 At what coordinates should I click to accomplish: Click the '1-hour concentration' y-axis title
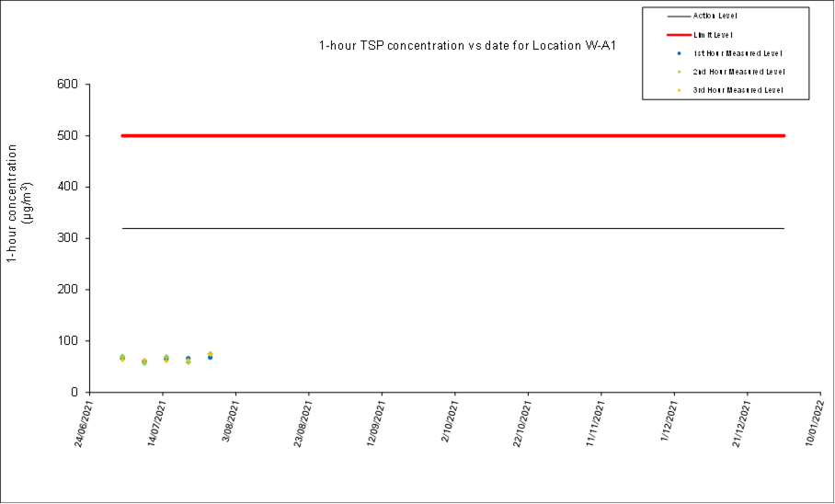coord(20,202)
